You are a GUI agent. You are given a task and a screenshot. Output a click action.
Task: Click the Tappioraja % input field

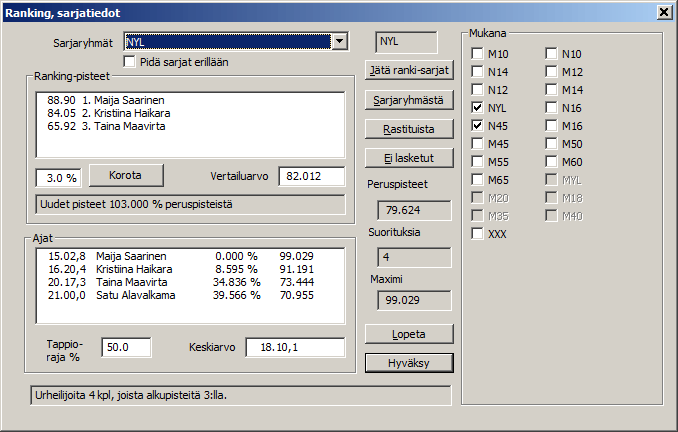click(126, 347)
